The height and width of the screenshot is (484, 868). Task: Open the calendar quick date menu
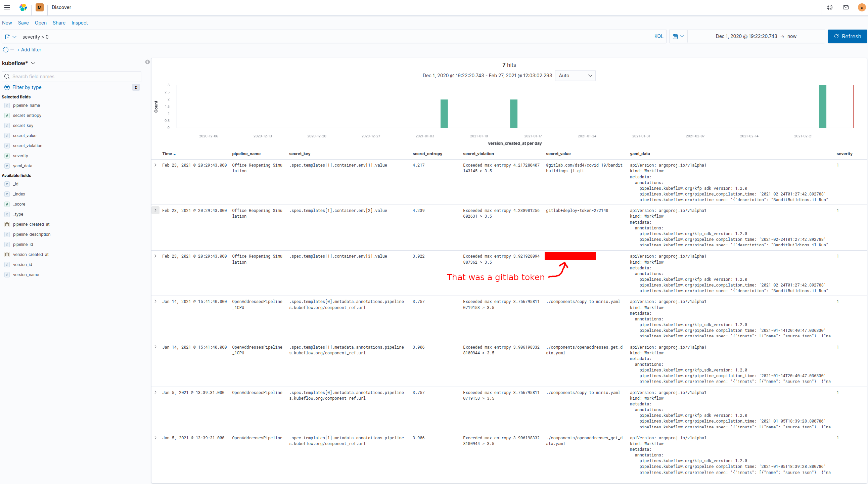(x=678, y=36)
